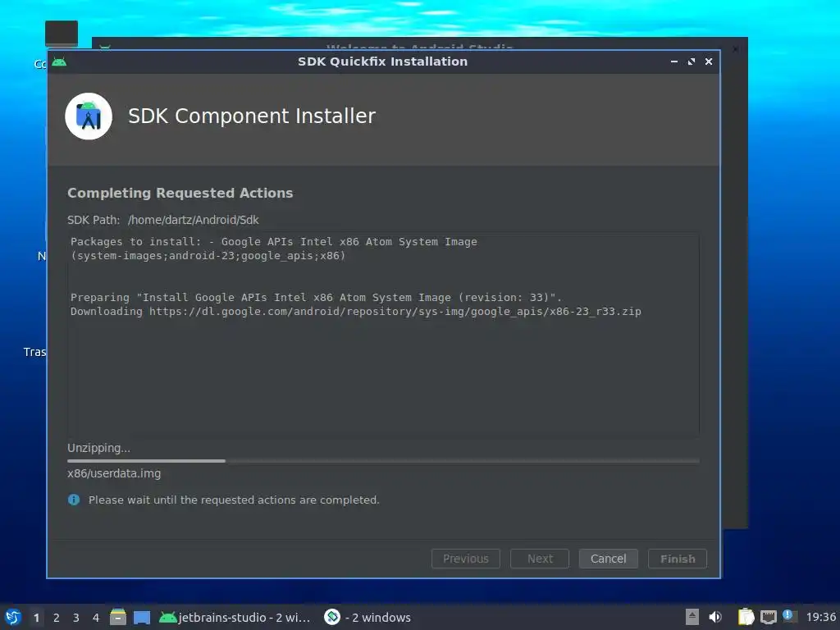The image size is (840, 630).
Task: Open the '2 windows' taskbar group
Action: (x=367, y=617)
